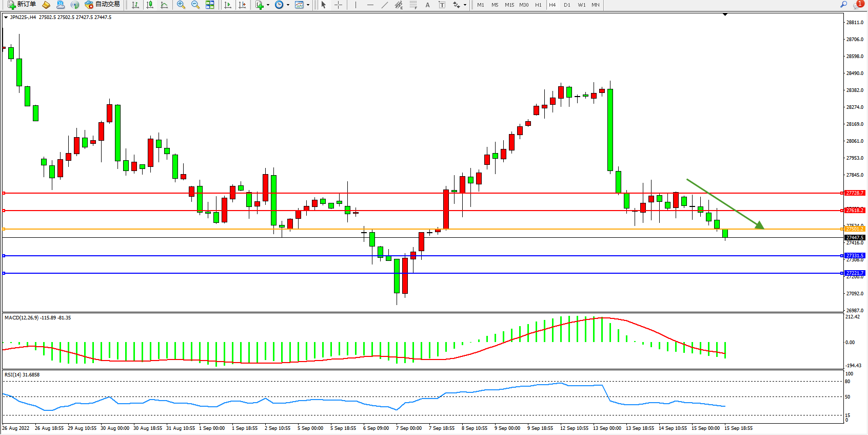The image size is (868, 435).
Task: Toggle the AutoTrading (自动交易) button
Action: click(x=103, y=5)
